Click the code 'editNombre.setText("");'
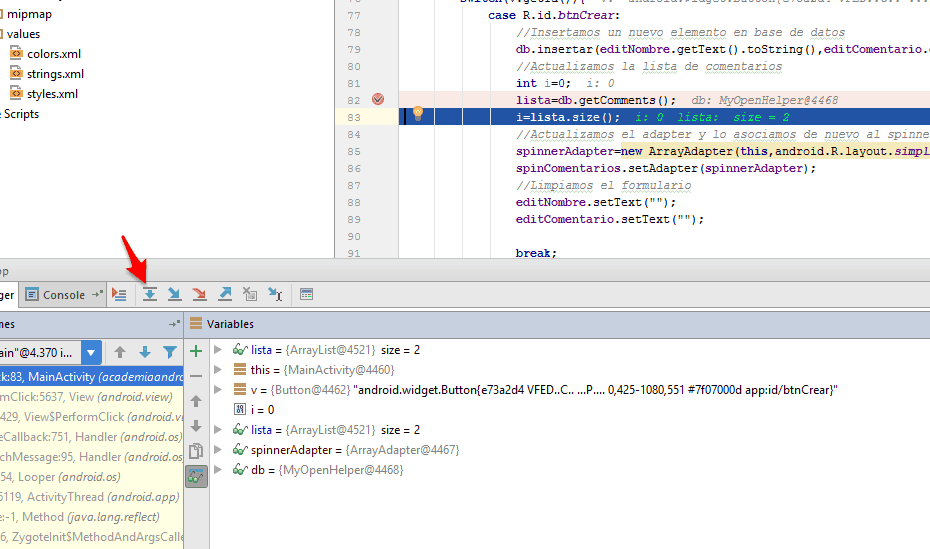 point(595,202)
